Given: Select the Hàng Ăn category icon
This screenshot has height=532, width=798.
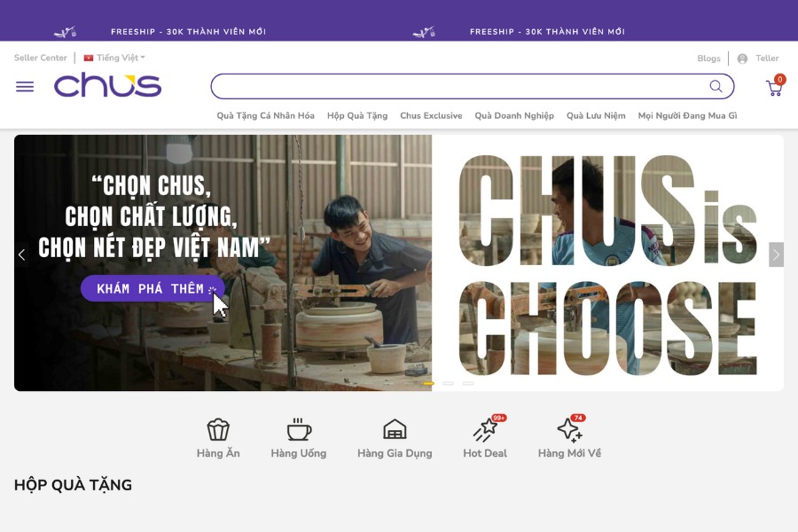Looking at the screenshot, I should [218, 429].
